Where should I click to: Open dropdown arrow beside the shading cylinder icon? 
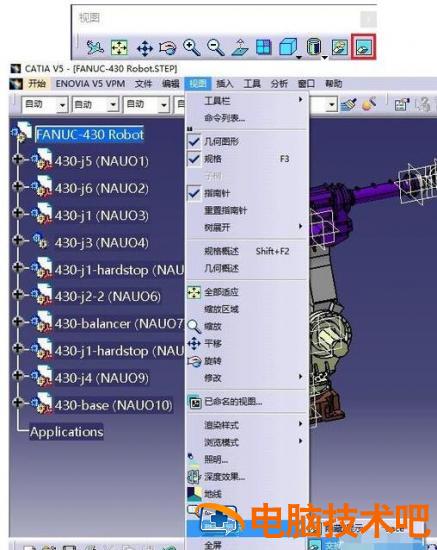(x=325, y=57)
